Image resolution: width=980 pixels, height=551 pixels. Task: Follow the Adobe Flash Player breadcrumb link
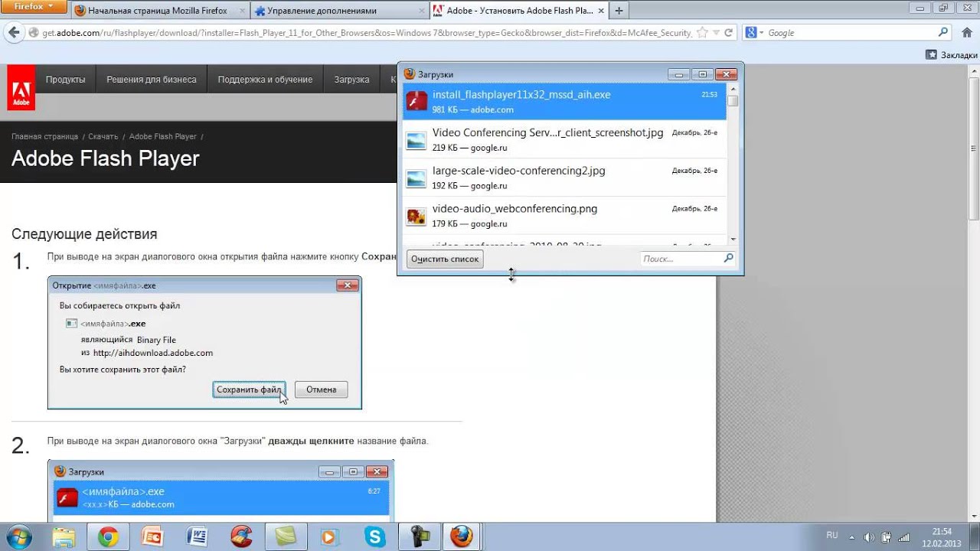[163, 136]
